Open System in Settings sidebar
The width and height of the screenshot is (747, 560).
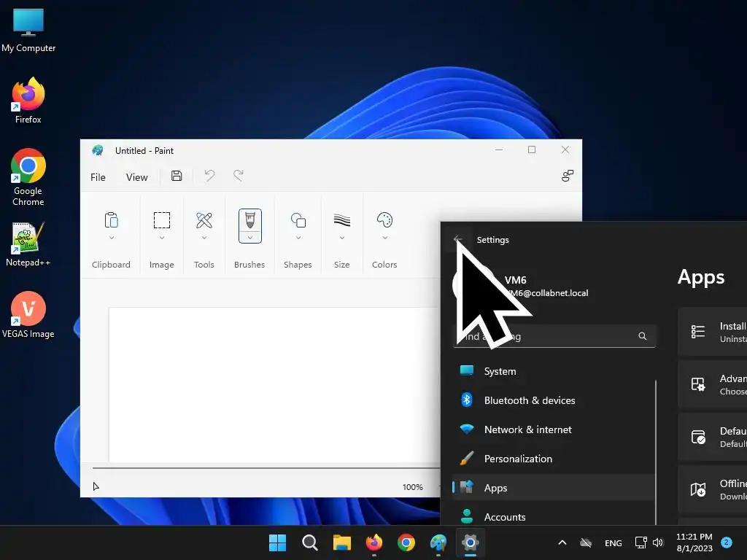[x=554, y=371]
